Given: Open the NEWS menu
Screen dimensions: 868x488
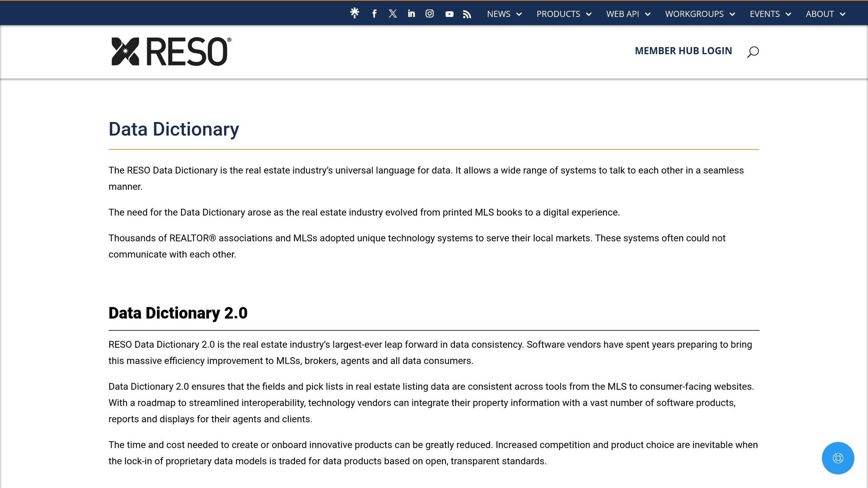Looking at the screenshot, I should click(498, 14).
